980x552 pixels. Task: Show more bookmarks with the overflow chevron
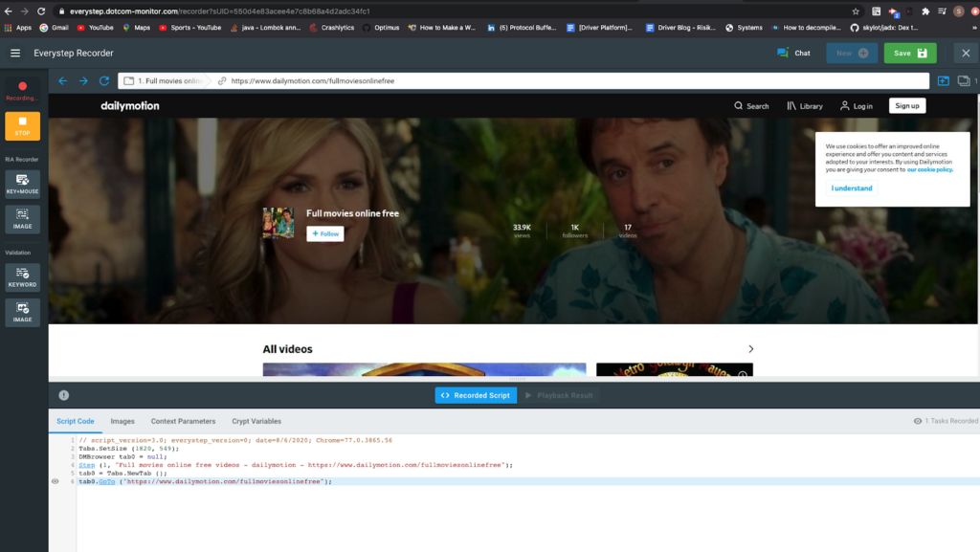[x=974, y=28]
